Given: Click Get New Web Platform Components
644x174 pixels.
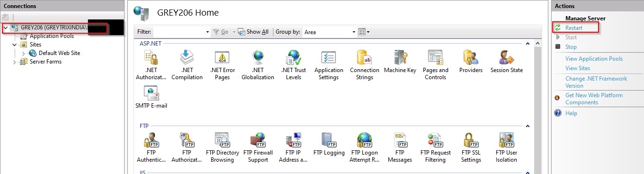Looking at the screenshot, I should pyautogui.click(x=594, y=99).
